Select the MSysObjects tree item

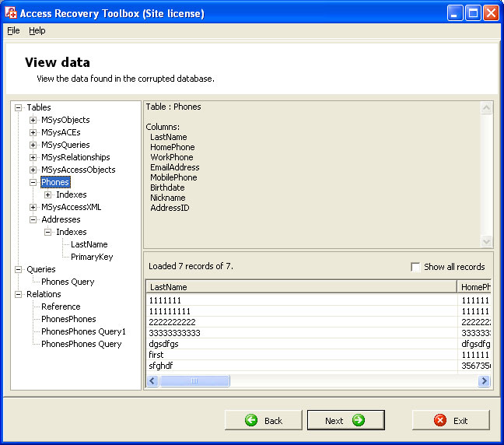(x=65, y=120)
